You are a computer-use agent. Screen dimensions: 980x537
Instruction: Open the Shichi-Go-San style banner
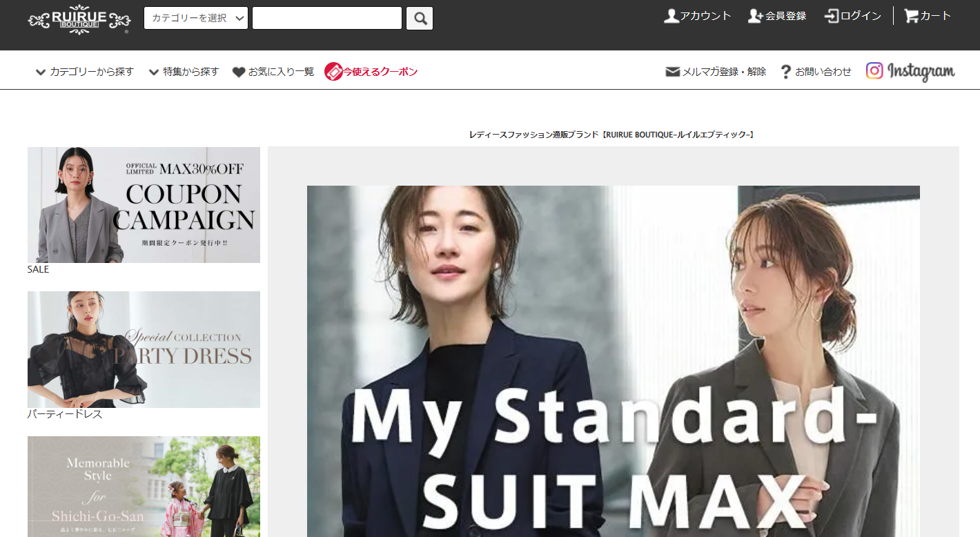(x=144, y=486)
